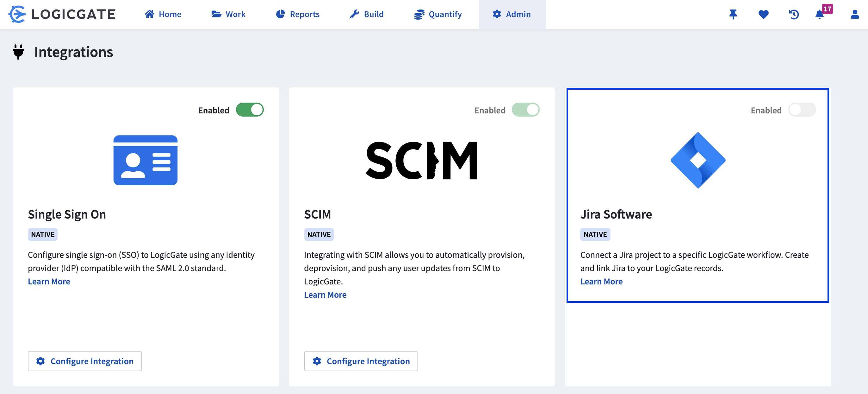Open Learn More link under Jira Software
868x394 pixels.
pyautogui.click(x=601, y=281)
